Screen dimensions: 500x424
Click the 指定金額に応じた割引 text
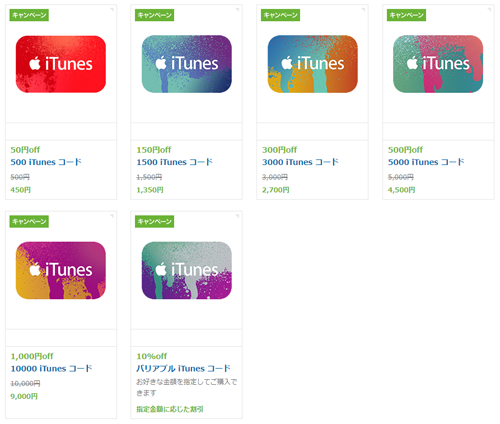170,409
